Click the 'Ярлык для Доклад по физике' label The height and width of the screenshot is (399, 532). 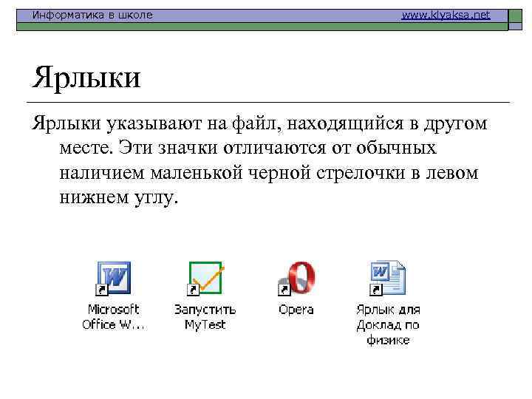388,324
